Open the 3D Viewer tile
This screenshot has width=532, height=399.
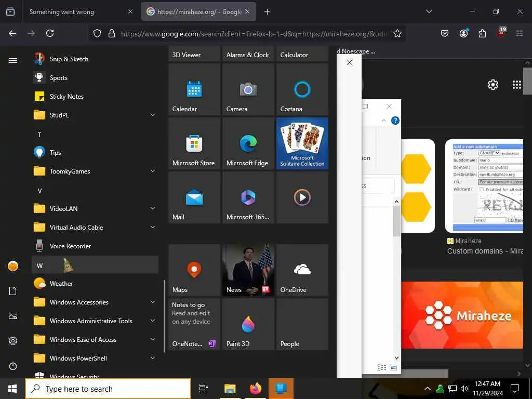point(194,54)
